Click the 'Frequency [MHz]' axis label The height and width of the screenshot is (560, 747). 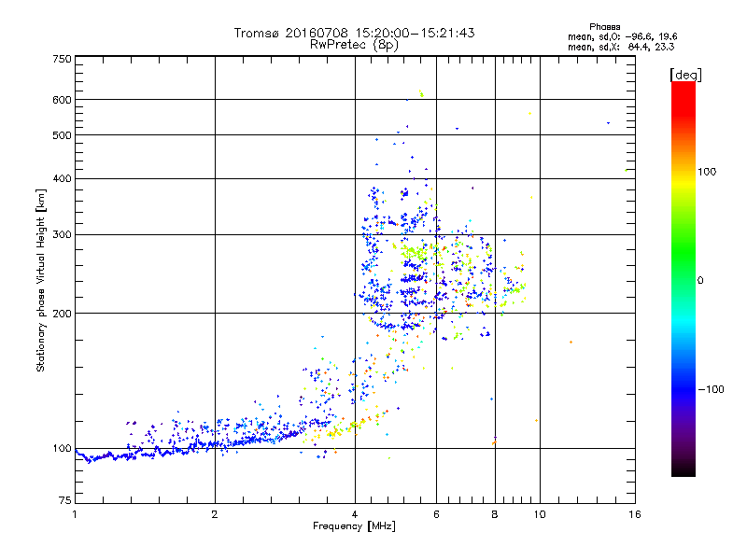click(x=354, y=526)
